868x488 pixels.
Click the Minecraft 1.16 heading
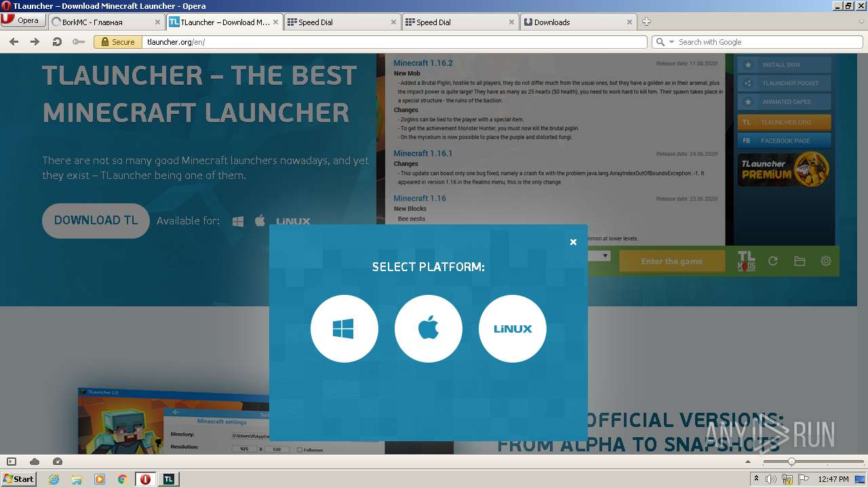[420, 199]
